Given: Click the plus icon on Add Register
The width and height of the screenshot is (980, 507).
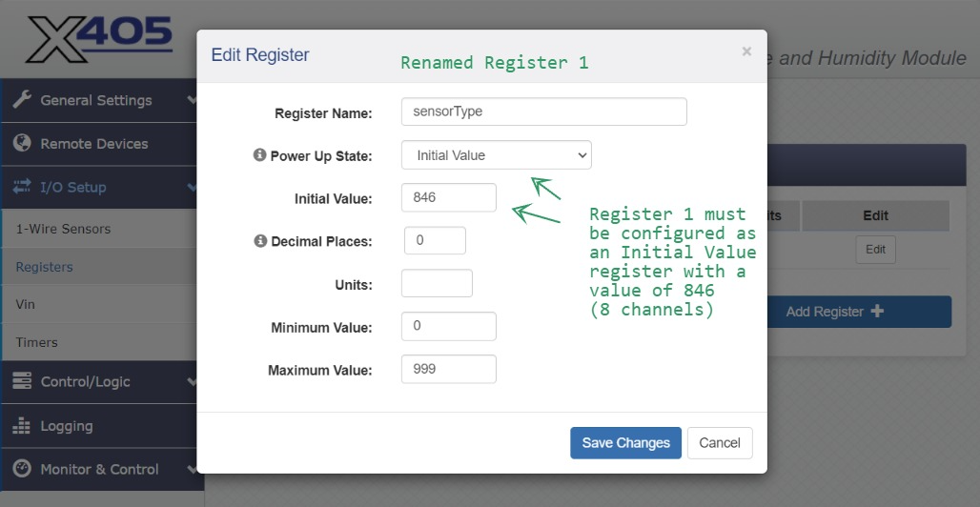Looking at the screenshot, I should tap(877, 311).
